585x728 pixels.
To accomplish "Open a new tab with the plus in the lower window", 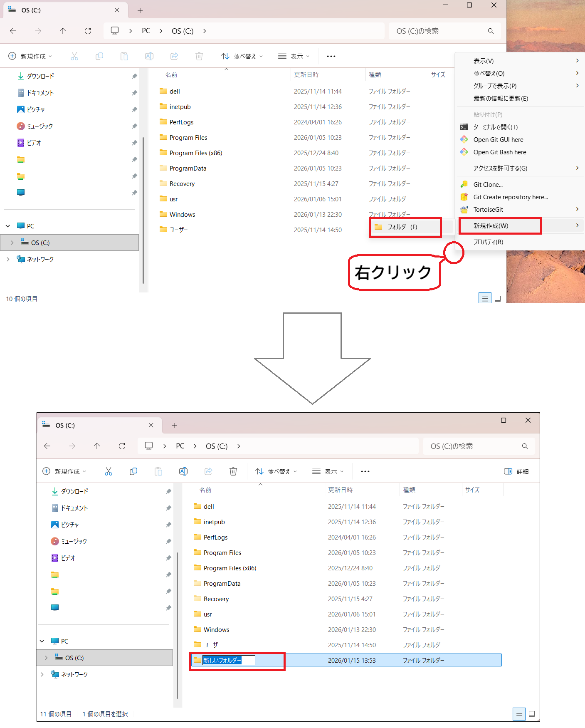I will (174, 426).
